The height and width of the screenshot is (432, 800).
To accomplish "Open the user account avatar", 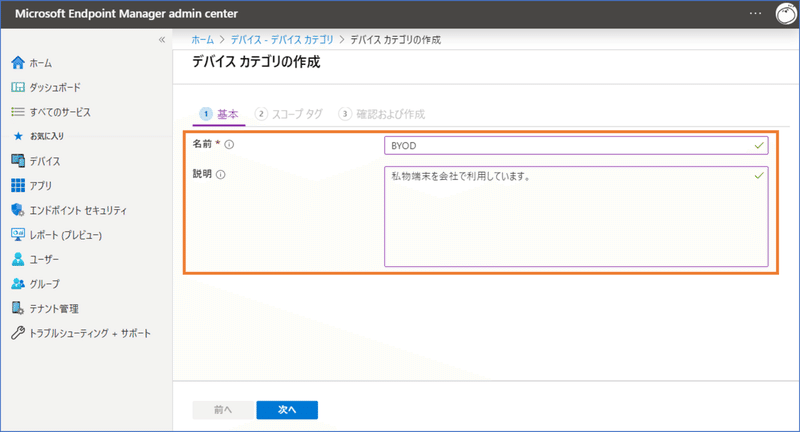I will click(x=786, y=14).
